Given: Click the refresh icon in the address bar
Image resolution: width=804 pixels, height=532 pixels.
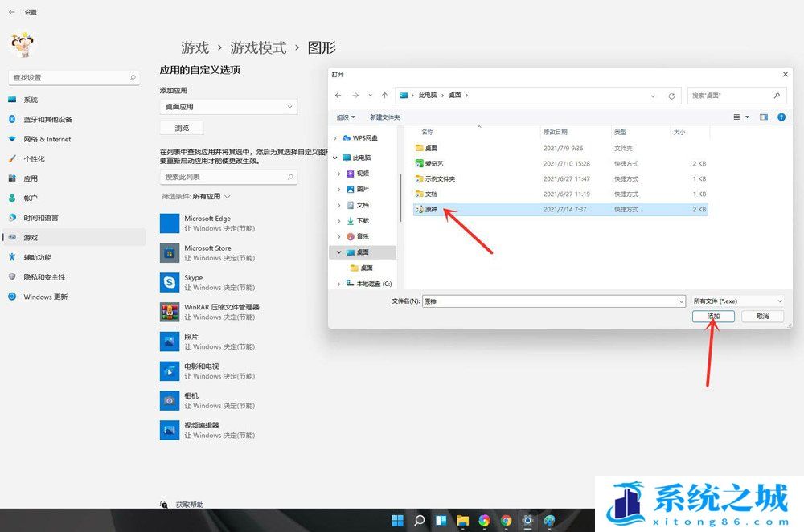Looking at the screenshot, I should (671, 95).
